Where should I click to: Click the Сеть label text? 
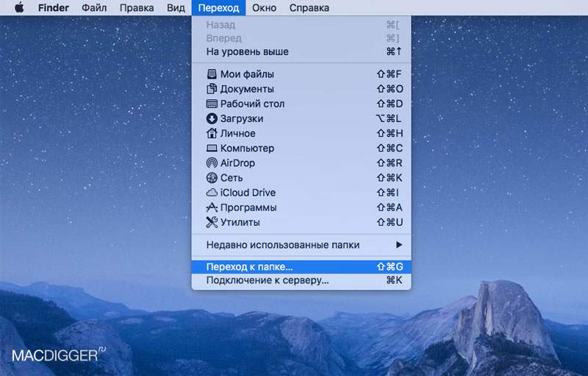pos(232,177)
